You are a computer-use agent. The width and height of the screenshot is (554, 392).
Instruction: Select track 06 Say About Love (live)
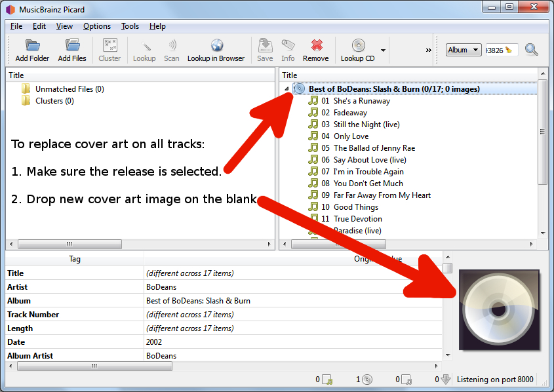370,160
